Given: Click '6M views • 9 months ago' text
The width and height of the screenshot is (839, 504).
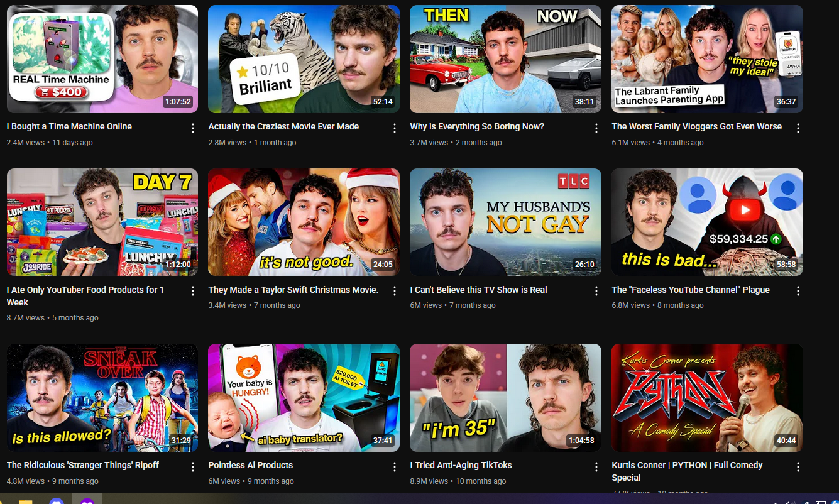Looking at the screenshot, I should pos(251,481).
